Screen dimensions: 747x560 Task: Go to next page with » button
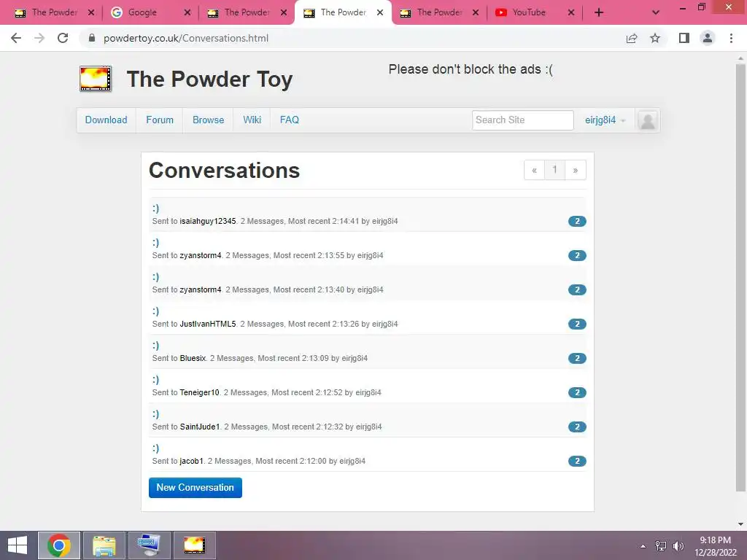576,170
